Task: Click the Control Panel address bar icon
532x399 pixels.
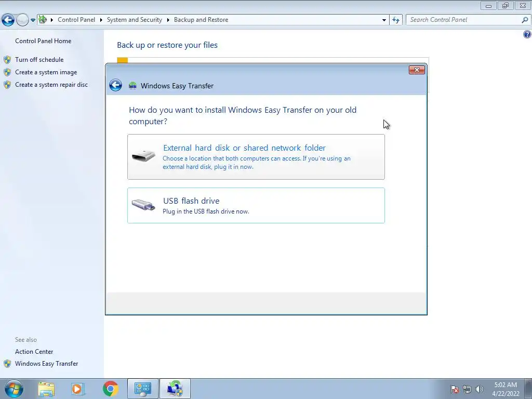Action: click(43, 19)
